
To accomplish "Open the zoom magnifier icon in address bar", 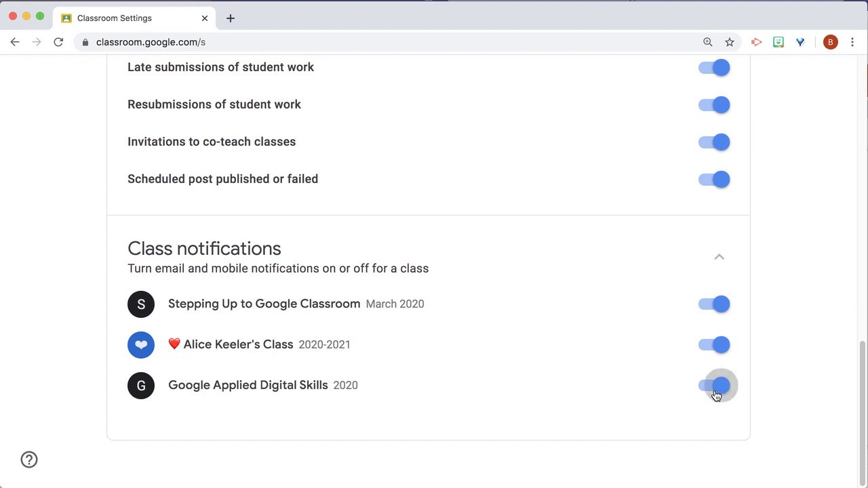I will point(708,42).
